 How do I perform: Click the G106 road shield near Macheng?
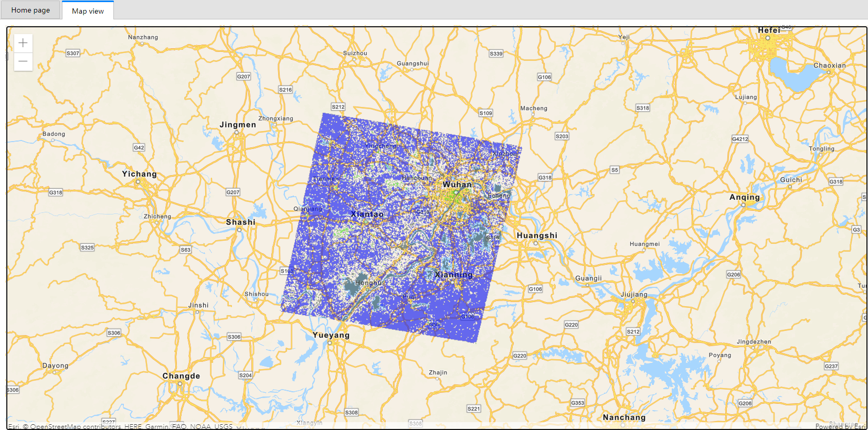pyautogui.click(x=544, y=77)
